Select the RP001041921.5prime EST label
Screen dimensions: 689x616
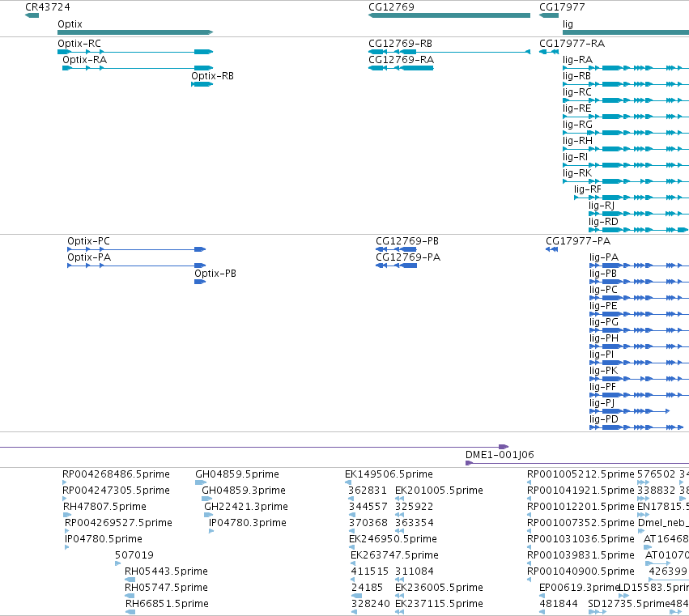pos(581,491)
